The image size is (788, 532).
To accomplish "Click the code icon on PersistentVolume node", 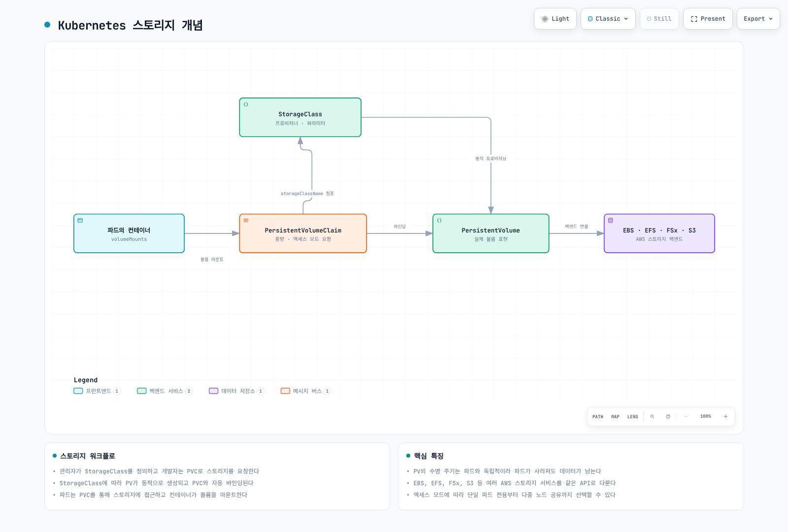I will coord(439,221).
